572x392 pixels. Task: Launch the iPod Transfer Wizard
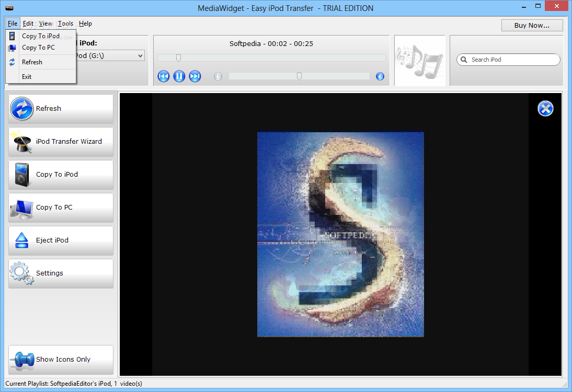pyautogui.click(x=61, y=142)
